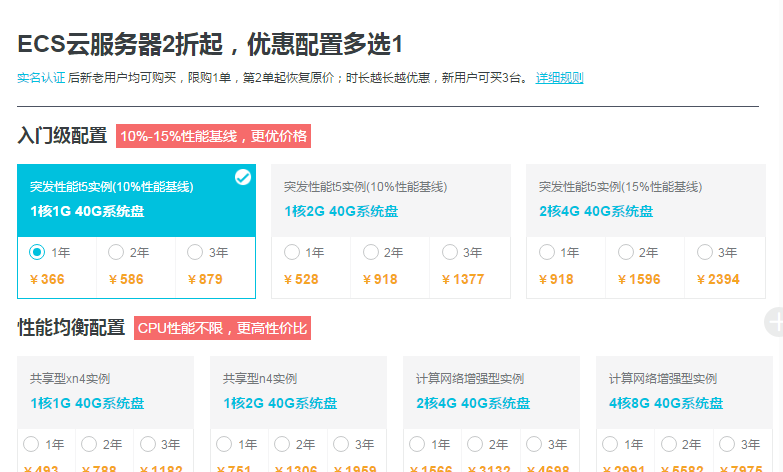Select 3年 for 突发性能t5 2核4G plan
The image size is (783, 472).
[x=705, y=252]
